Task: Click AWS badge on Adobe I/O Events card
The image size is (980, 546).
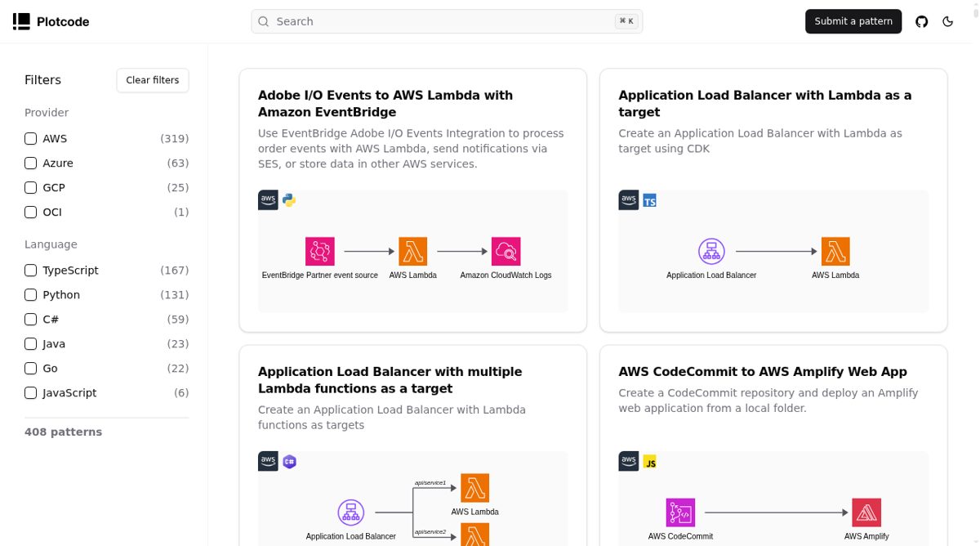Action: click(268, 199)
